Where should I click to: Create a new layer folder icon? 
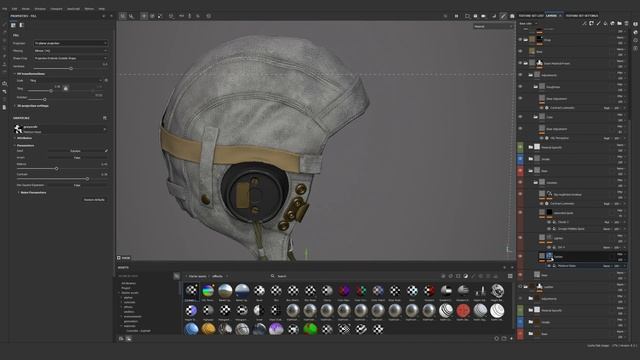619,24
